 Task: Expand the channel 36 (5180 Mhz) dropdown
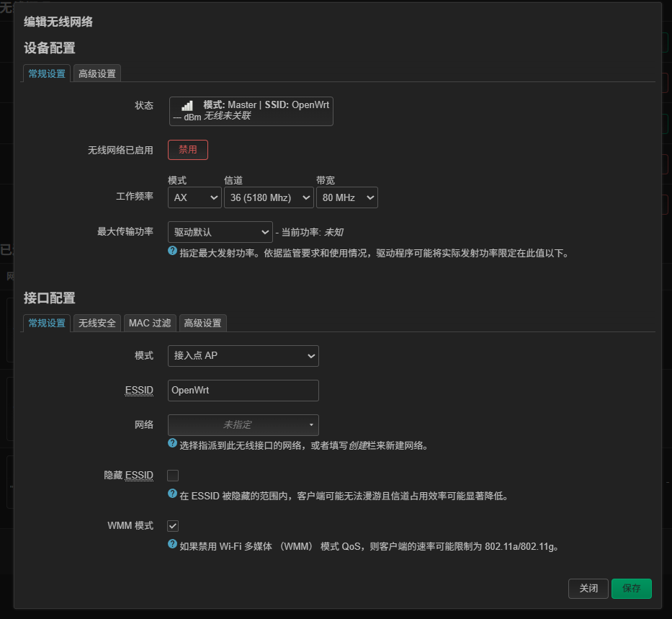[x=269, y=197]
